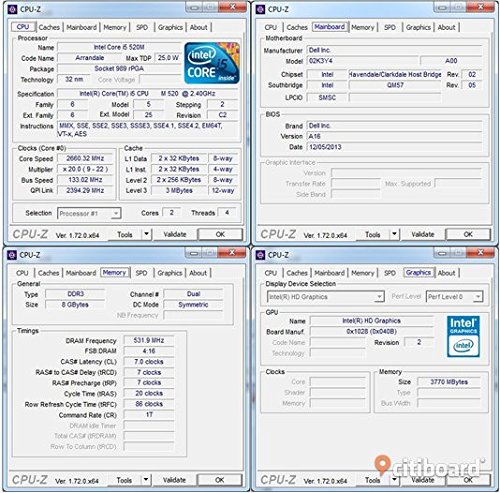Viewport: 500px width, 493px height.
Task: Click the Package value Socket 989 rPGA
Action: (119, 69)
